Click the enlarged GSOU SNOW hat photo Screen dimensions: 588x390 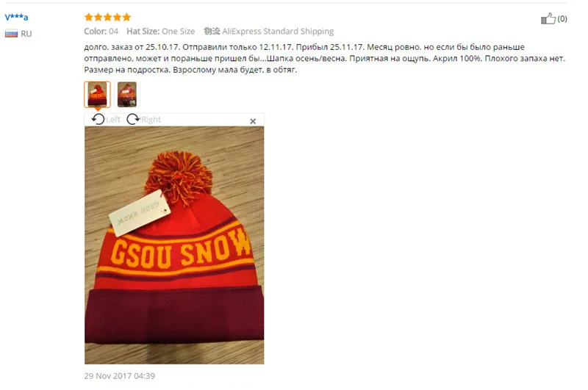tap(174, 245)
